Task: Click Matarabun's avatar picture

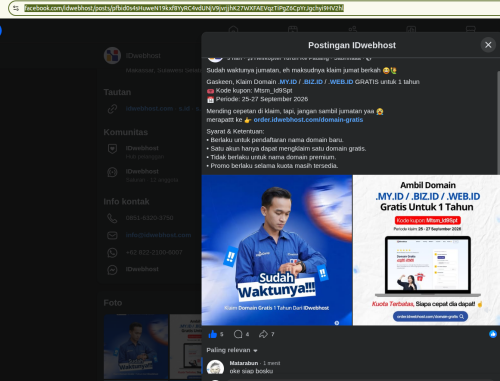Action: pyautogui.click(x=215, y=368)
